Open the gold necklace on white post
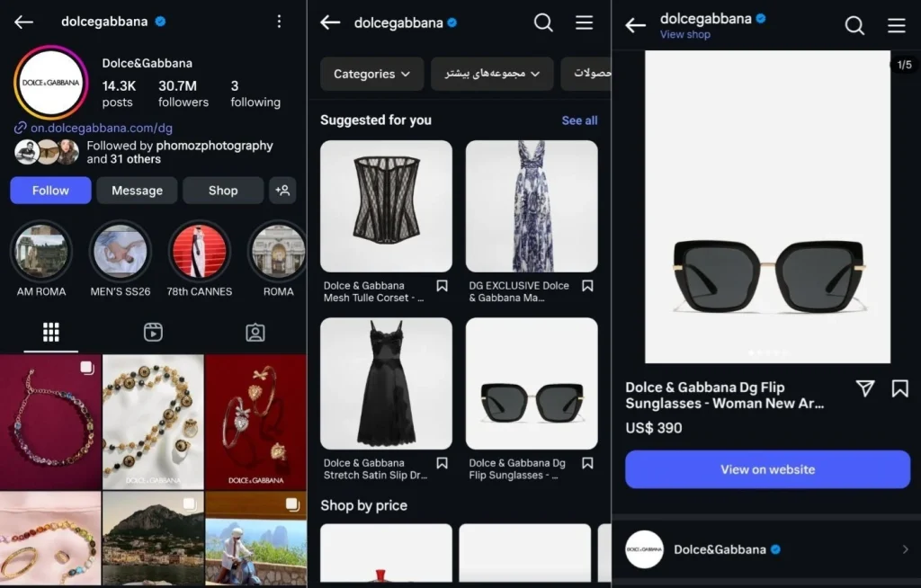The height and width of the screenshot is (588, 921). point(153,422)
